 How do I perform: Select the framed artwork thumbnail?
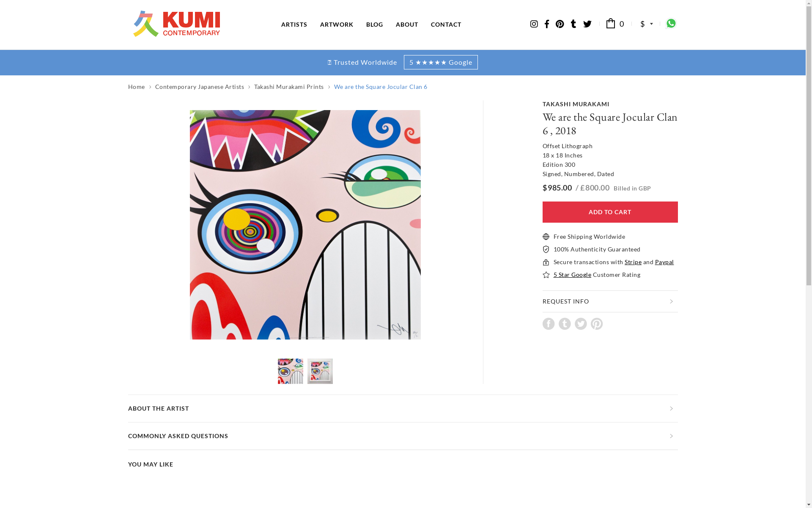(x=320, y=371)
